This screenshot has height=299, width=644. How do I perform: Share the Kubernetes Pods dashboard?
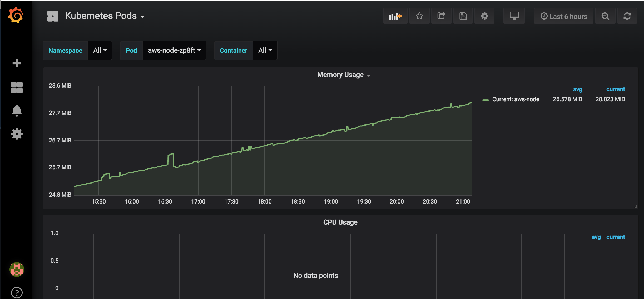(441, 16)
